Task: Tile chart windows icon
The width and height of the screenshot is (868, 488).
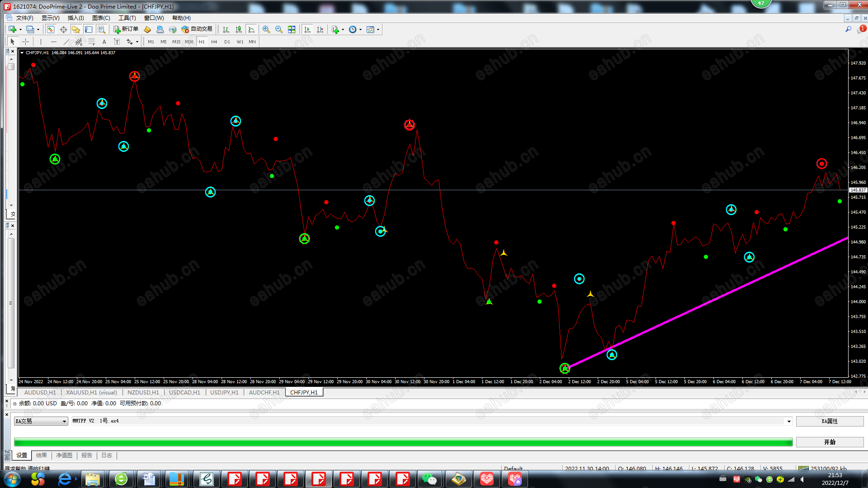Action: 292,29
